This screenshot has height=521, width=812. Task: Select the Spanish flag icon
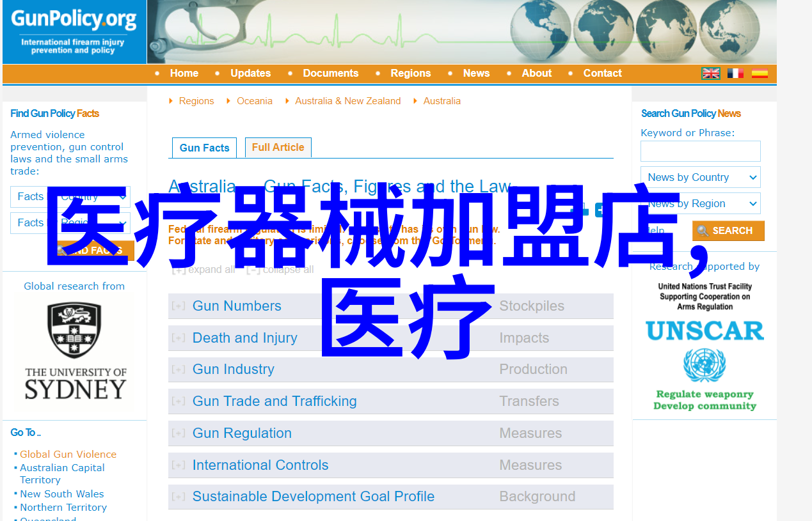760,74
